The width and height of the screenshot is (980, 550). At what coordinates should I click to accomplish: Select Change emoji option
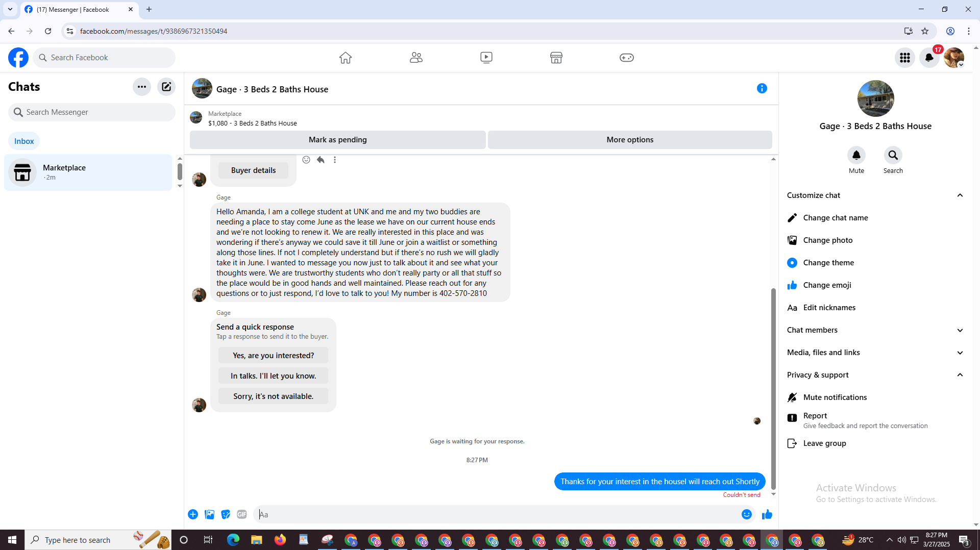point(875,285)
